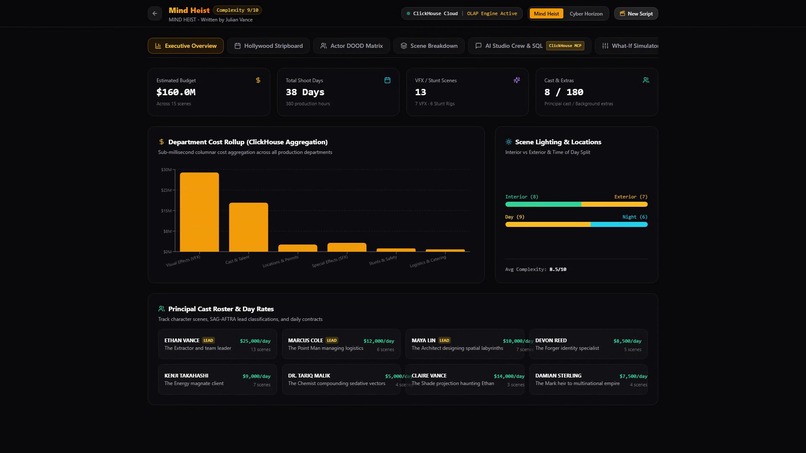Select the Mind Heist script button
The width and height of the screenshot is (806, 453).
click(x=546, y=14)
